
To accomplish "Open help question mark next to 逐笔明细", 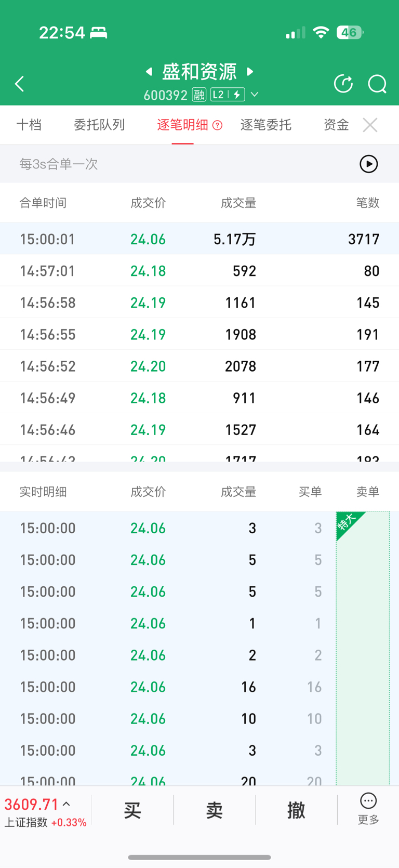I will [218, 125].
